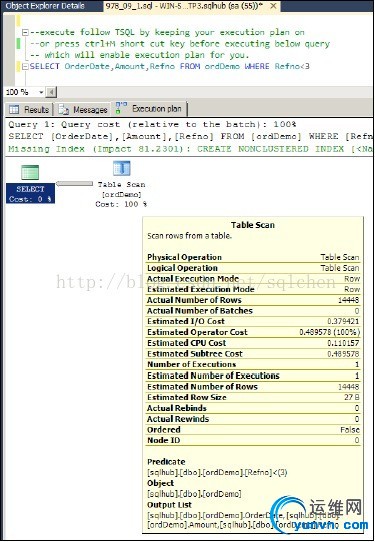Close the 978_09_1.sql query tab
This screenshot has height=542, width=375.
click(273, 6)
